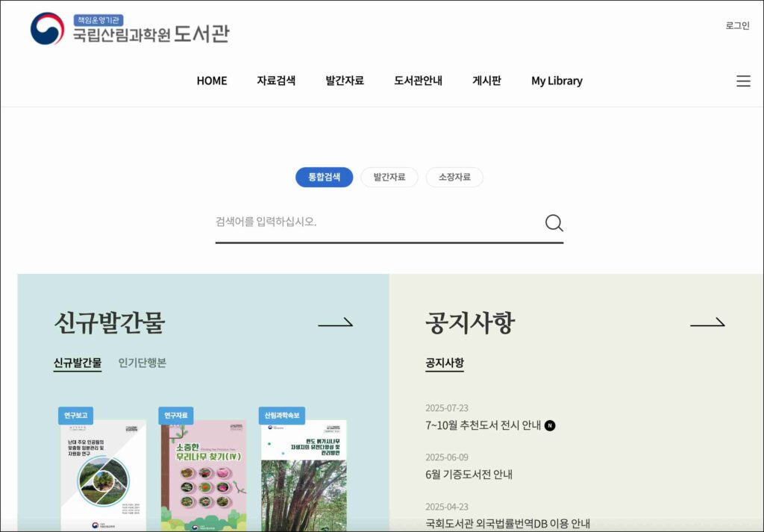This screenshot has width=764, height=532.
Task: Click the 공지사항 arrow icon
Action: tap(707, 322)
